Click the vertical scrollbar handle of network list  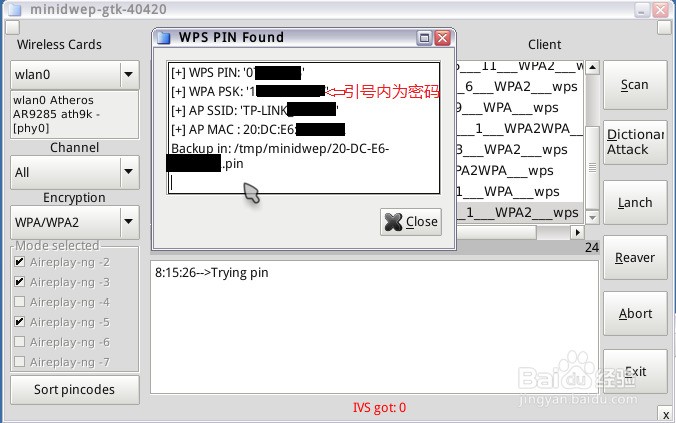592,167
